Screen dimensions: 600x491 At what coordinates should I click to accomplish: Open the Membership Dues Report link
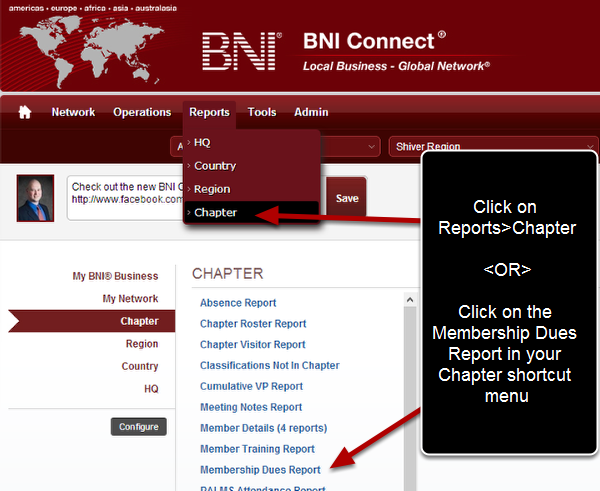click(x=260, y=470)
